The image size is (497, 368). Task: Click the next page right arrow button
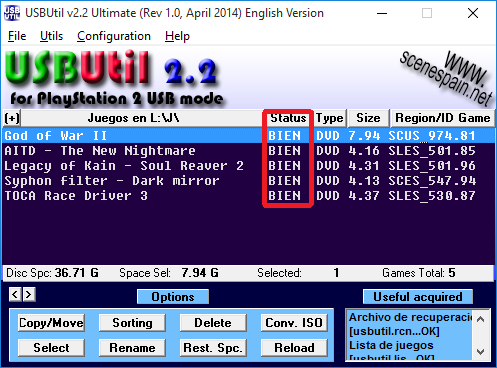tap(29, 295)
